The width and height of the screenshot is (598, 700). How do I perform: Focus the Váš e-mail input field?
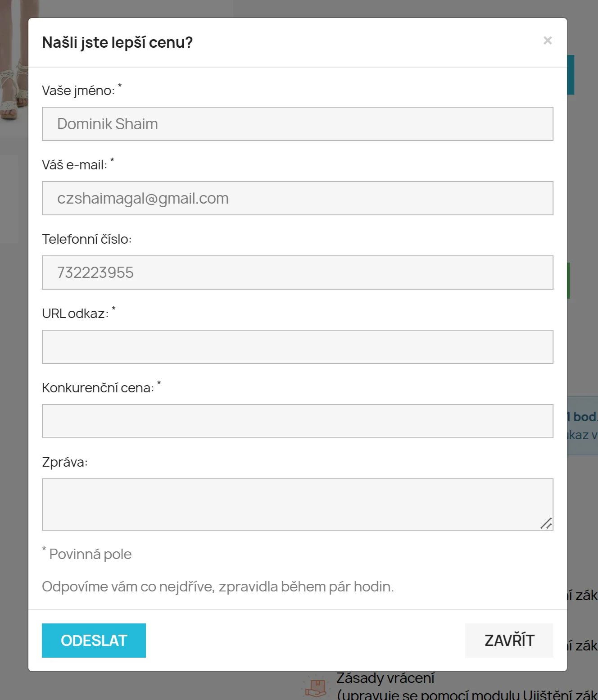point(297,198)
